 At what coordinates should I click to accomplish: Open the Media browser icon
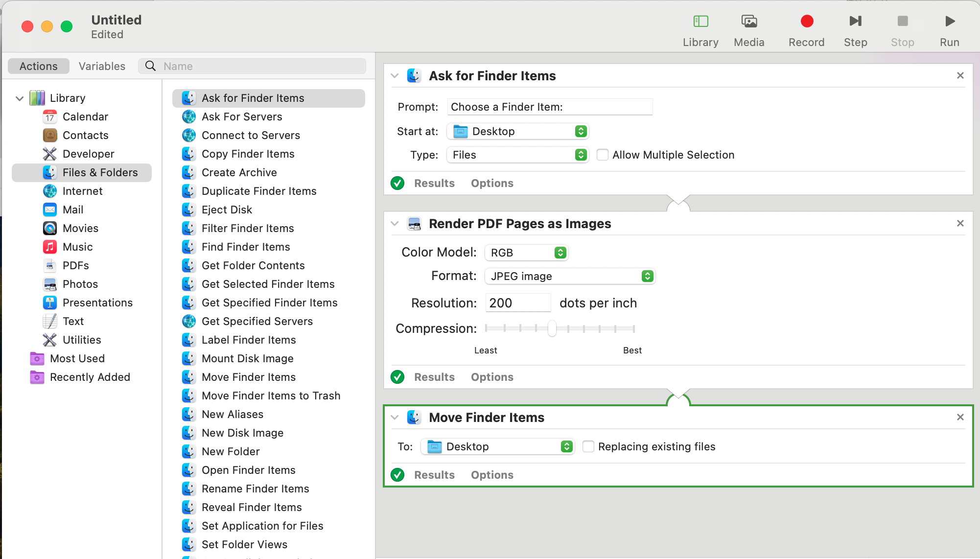(748, 22)
